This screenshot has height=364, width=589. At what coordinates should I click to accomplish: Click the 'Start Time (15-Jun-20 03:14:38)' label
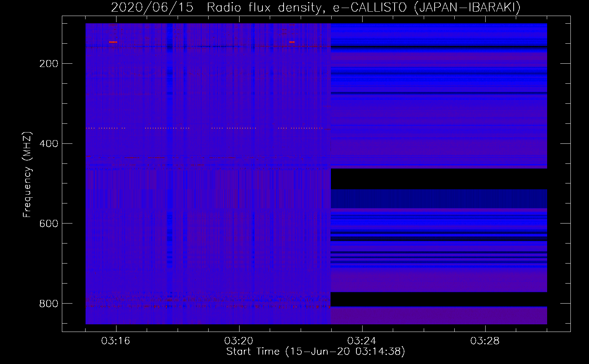click(x=316, y=352)
